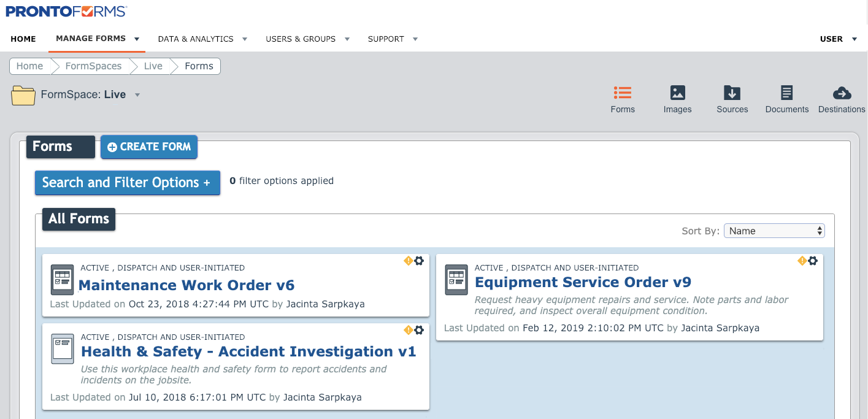This screenshot has height=419, width=868.
Task: Open the Sort By dropdown
Action: coord(774,230)
